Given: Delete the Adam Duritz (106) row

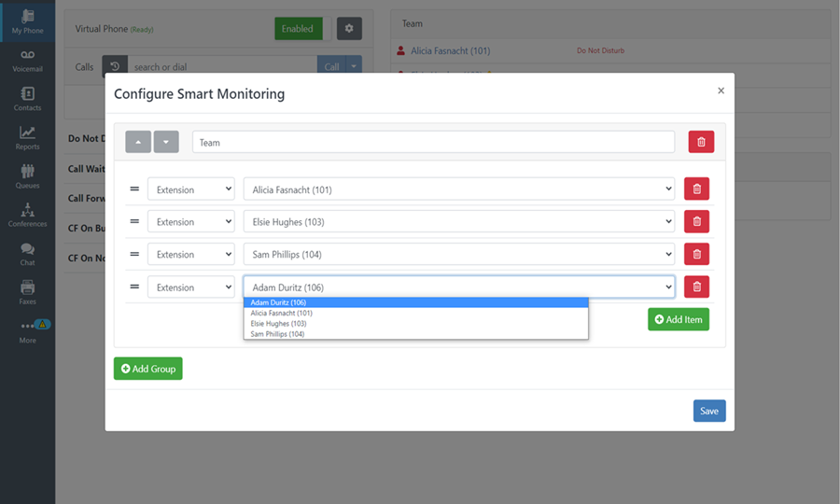Looking at the screenshot, I should 696,287.
